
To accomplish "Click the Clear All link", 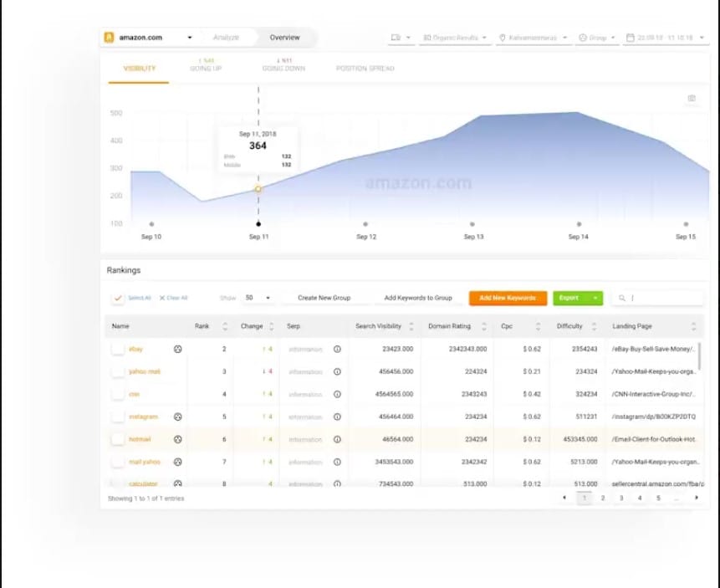I will click(174, 298).
